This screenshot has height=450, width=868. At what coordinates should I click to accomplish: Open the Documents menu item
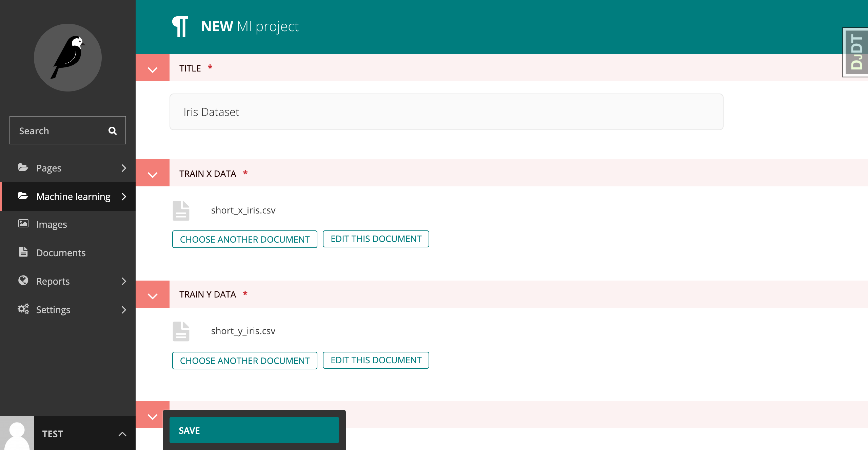(x=61, y=253)
